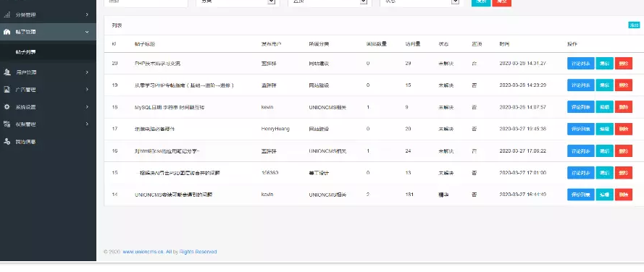The width and height of the screenshot is (644, 272).
Task: Click the gear icon beside 系统设置
Action: tap(7, 106)
